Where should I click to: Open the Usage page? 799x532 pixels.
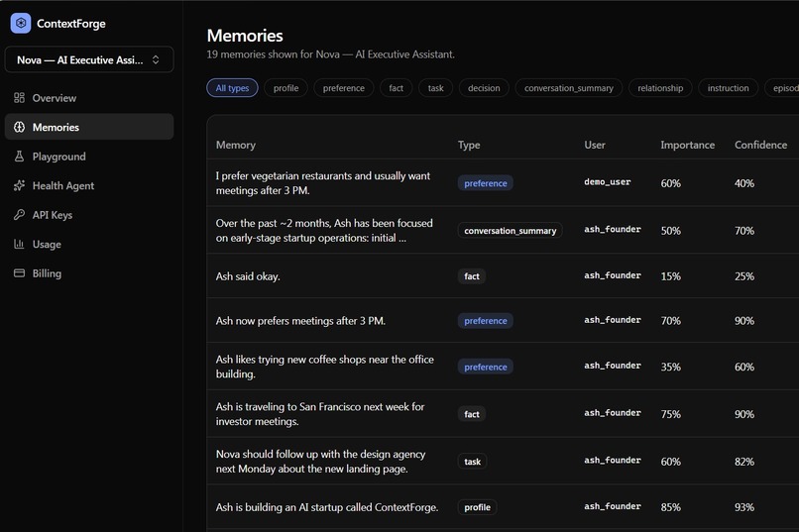tap(89, 244)
